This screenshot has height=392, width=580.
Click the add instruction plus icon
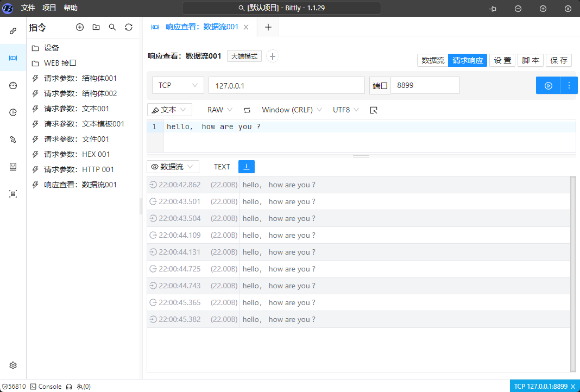coord(80,27)
